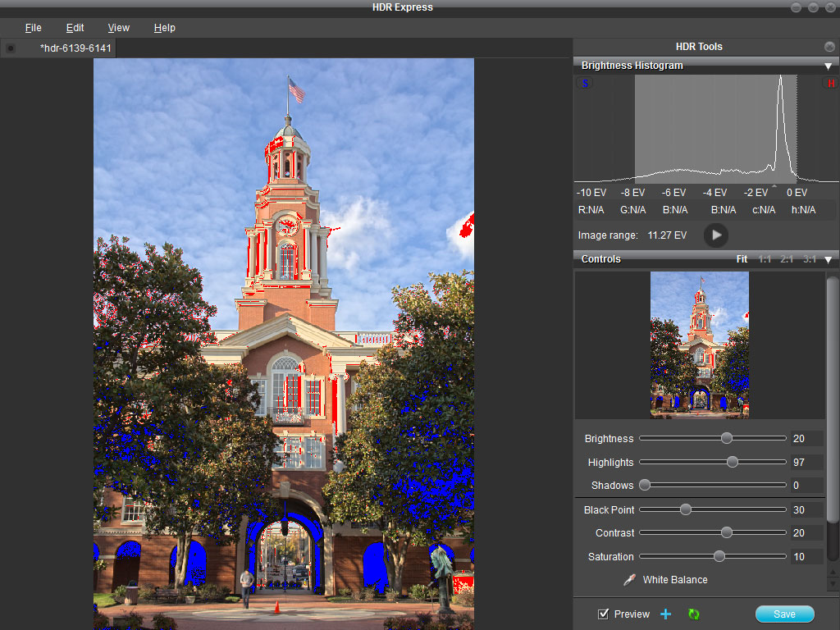Pick the White Balance eyedropper

(629, 580)
